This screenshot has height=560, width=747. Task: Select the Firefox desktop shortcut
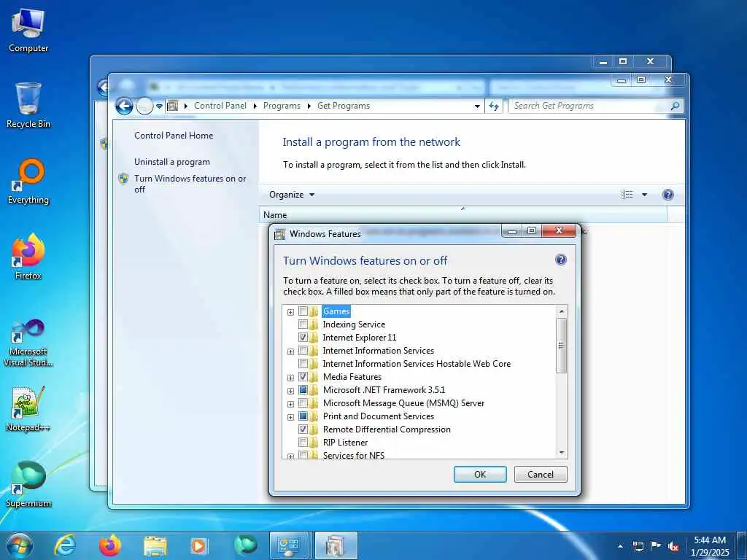pos(28,257)
